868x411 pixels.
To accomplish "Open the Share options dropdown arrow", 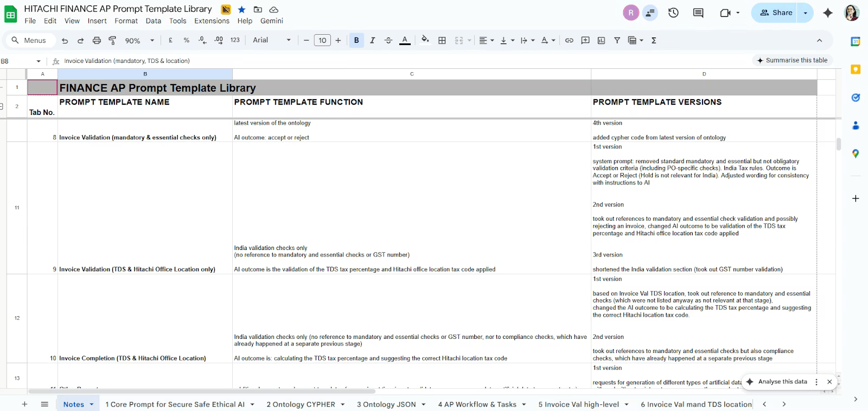I will pos(806,12).
